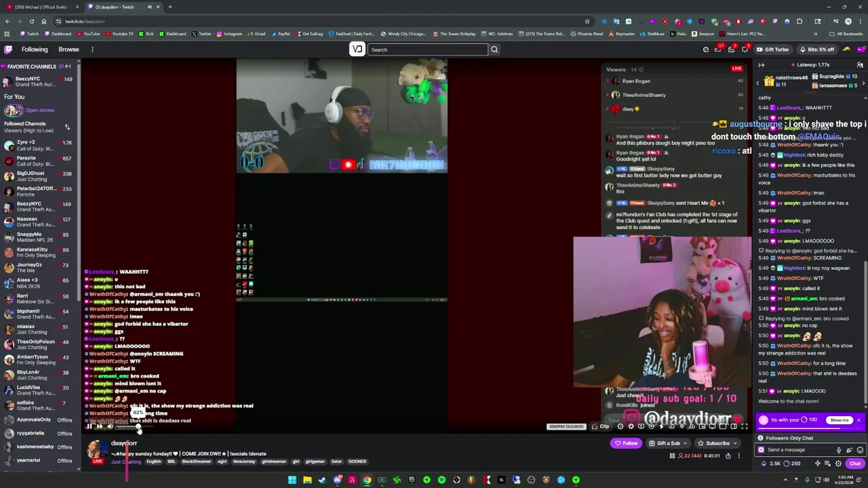Click the microphone icon in chat input

click(839, 450)
